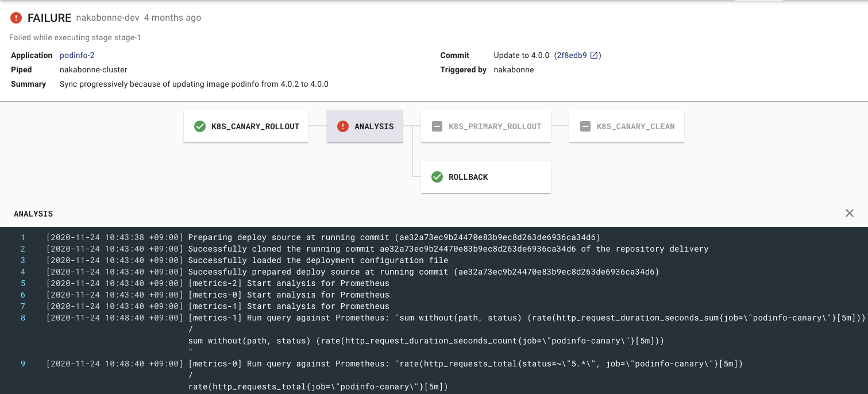Click the metrics-2 Start analysis log line
Image resolution: width=868 pixels, height=394 pixels.
(x=288, y=283)
